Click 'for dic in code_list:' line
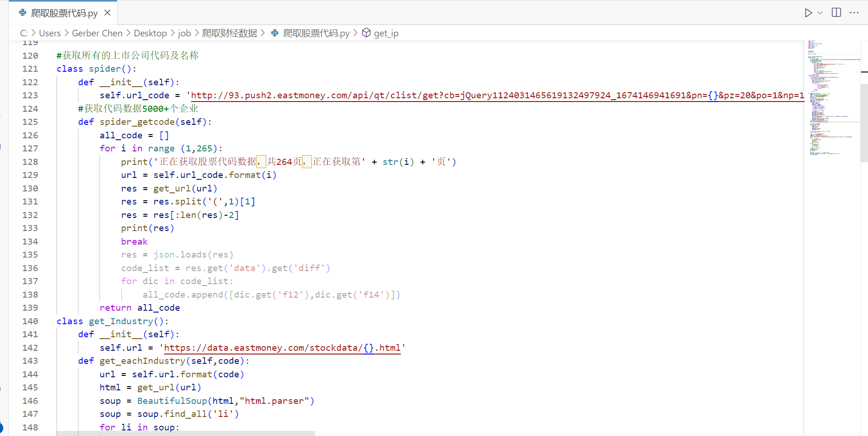The width and height of the screenshot is (868, 436). 177,281
